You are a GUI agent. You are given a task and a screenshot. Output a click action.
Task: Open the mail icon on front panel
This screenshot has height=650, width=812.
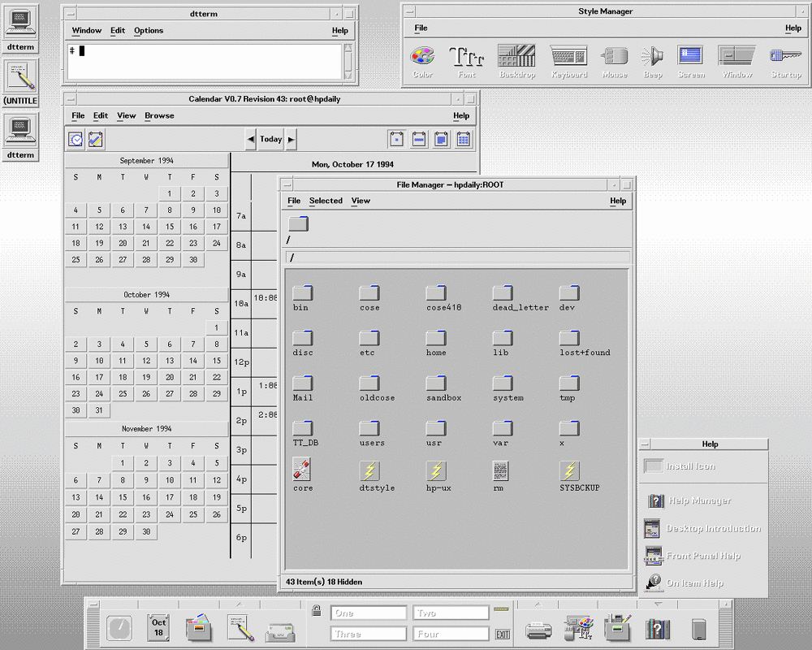coord(281,631)
